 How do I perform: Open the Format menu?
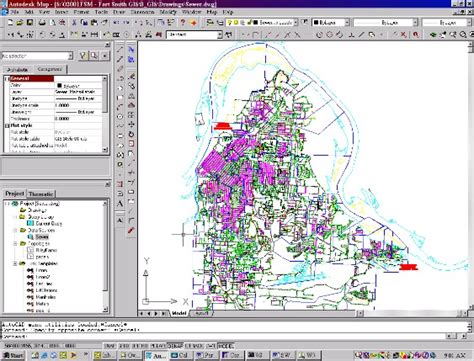click(81, 12)
